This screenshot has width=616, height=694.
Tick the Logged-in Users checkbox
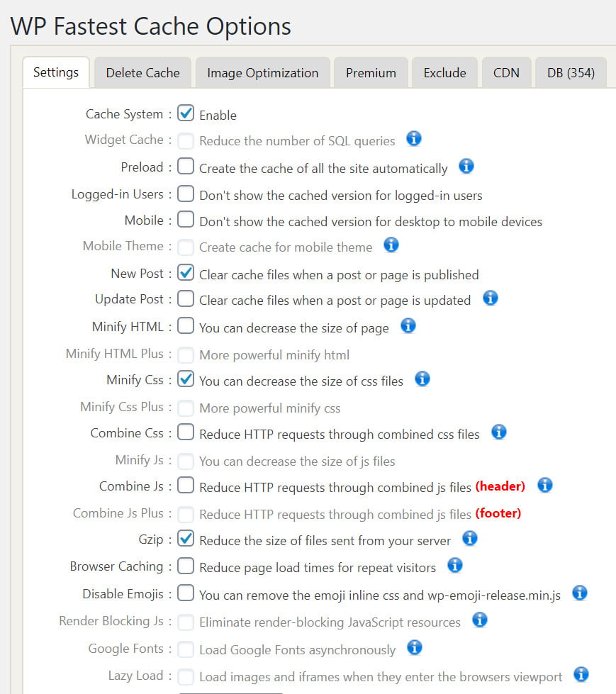pos(186,194)
